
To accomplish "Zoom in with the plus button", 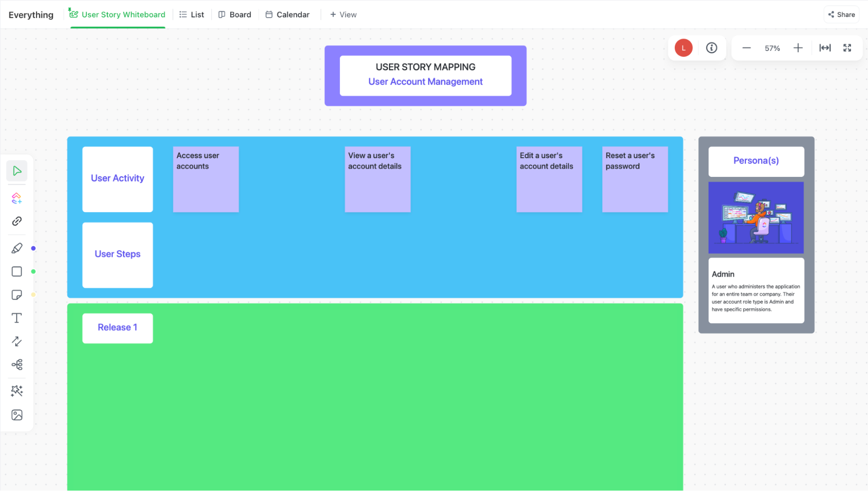I will point(798,48).
